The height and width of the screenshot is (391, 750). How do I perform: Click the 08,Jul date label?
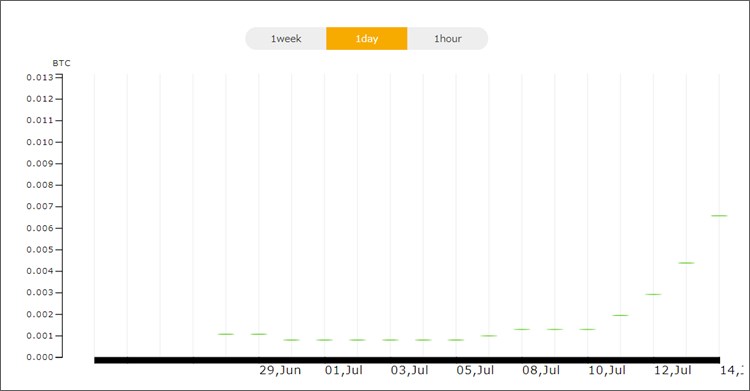(541, 370)
